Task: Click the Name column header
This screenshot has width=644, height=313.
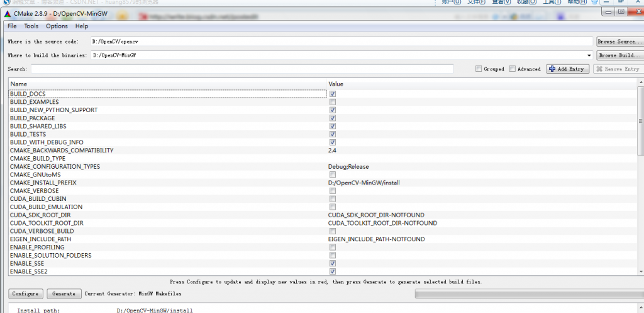Action: [167, 84]
